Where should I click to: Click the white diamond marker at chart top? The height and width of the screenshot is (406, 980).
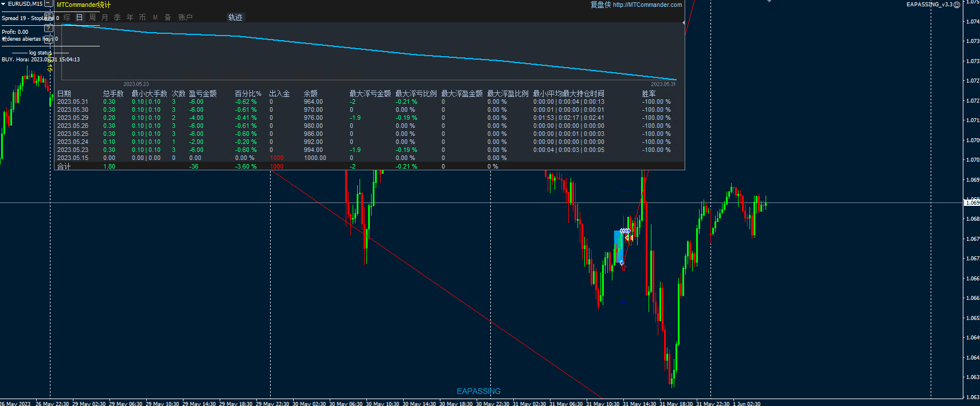pyautogui.click(x=769, y=1)
